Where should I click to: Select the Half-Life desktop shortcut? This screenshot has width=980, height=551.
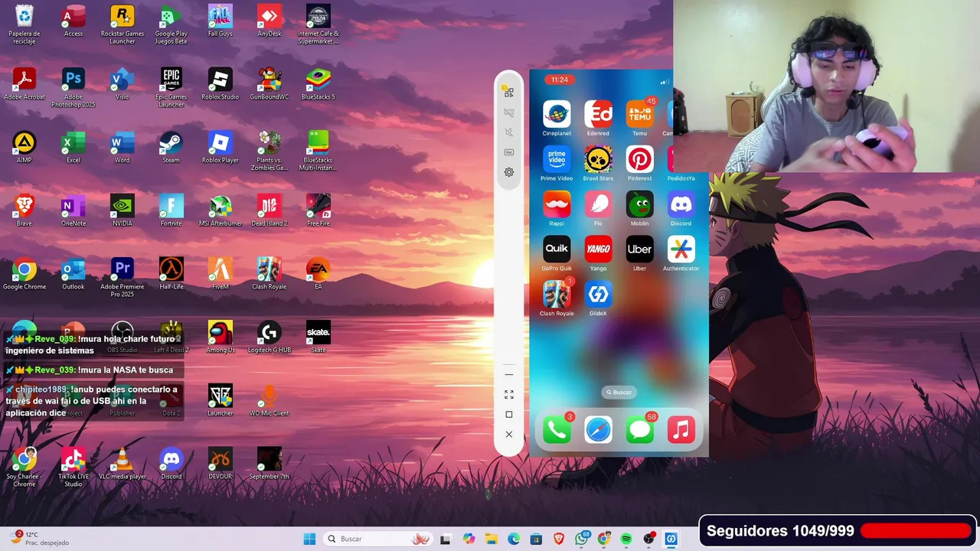tap(171, 274)
